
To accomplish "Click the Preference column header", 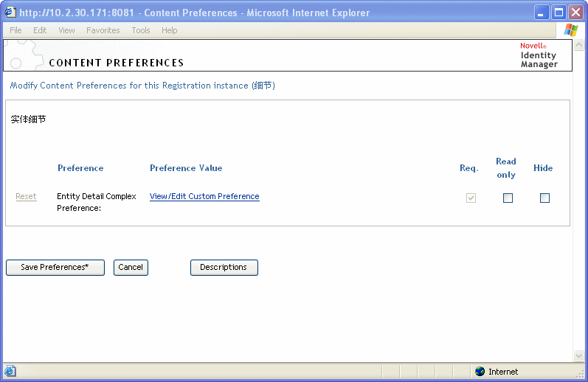I will [80, 168].
